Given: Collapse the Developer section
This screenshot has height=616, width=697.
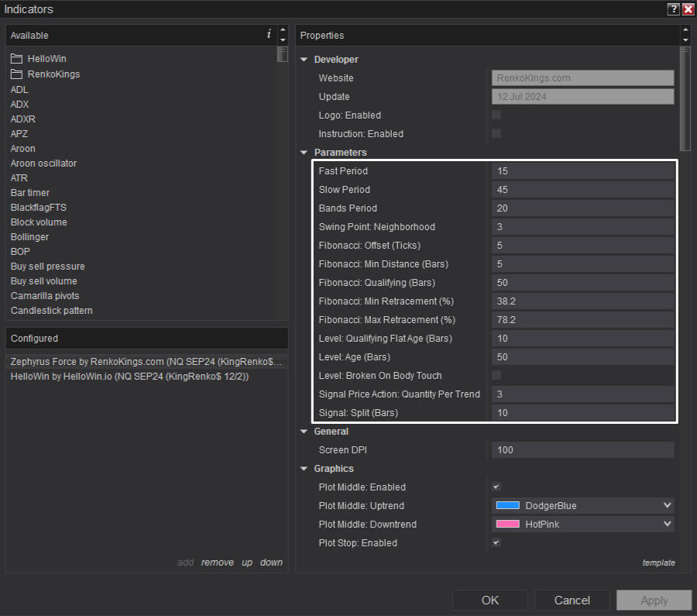Looking at the screenshot, I should (x=304, y=60).
